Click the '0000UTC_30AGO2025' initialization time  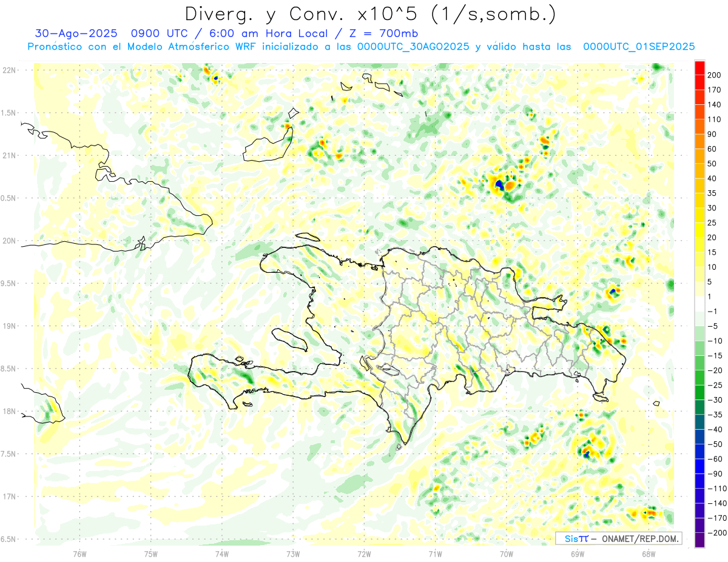tap(413, 47)
